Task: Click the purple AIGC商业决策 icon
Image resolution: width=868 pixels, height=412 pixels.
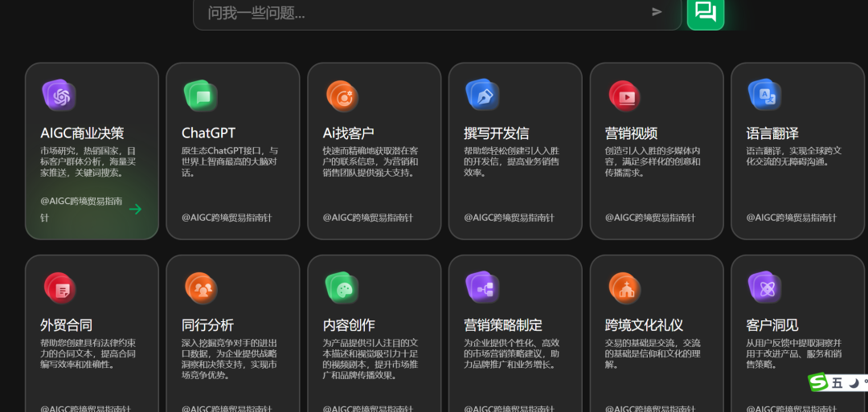Action: (x=58, y=96)
